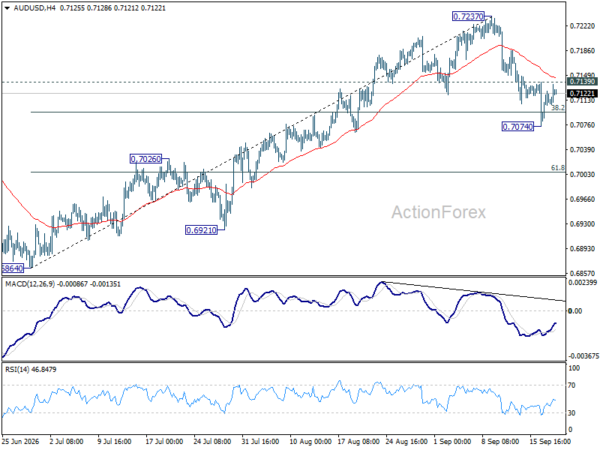Image resolution: width=600 pixels, height=450 pixels.
Task: Select the current price tag 0.71221
Action: pos(582,93)
